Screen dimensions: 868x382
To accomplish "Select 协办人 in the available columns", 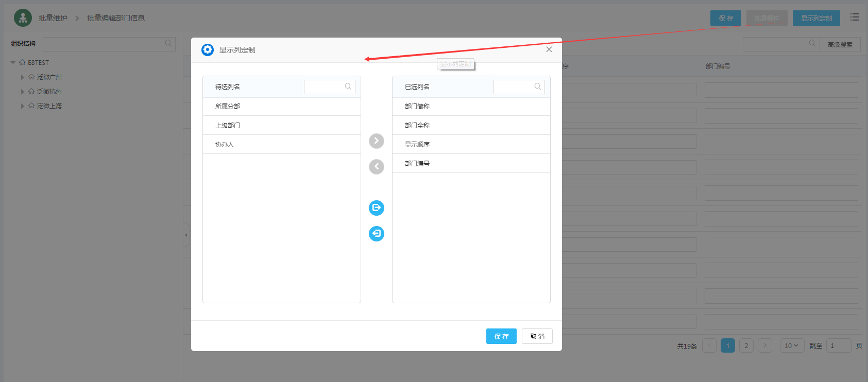I will (x=225, y=145).
